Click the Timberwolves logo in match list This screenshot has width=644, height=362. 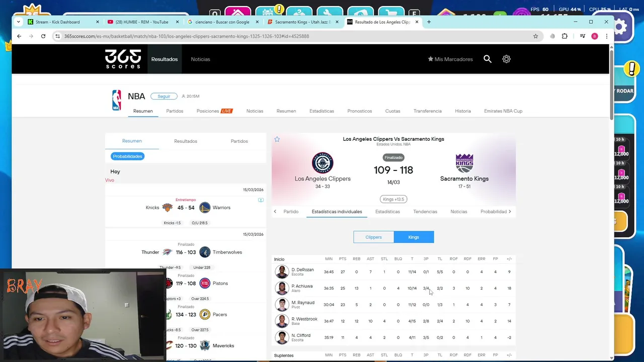tap(204, 252)
